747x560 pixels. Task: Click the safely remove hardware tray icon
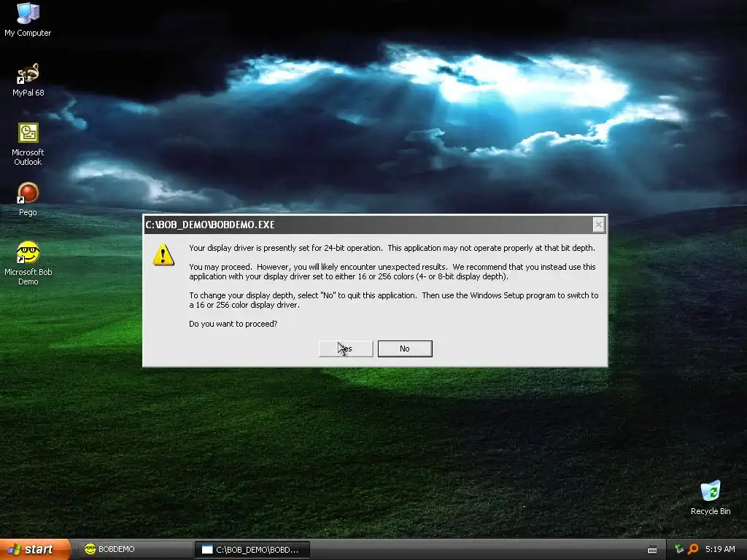click(679, 549)
